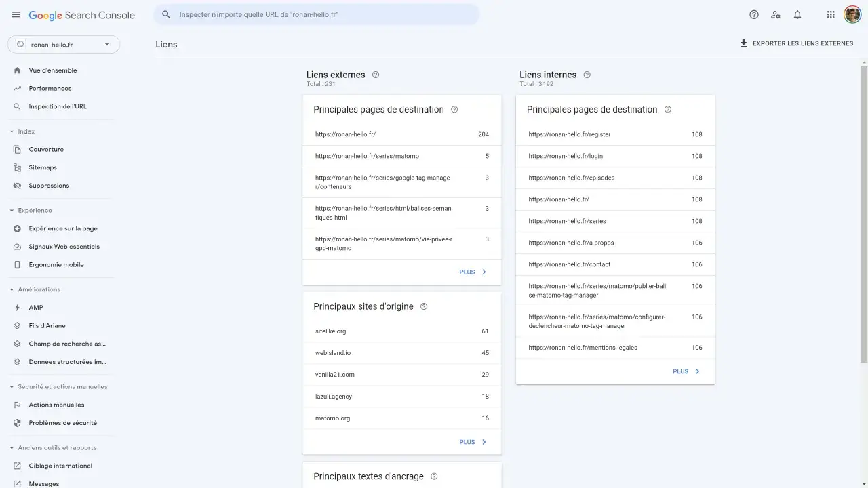Open the Help question mark icon
This screenshot has height=488, width=868.
(754, 15)
